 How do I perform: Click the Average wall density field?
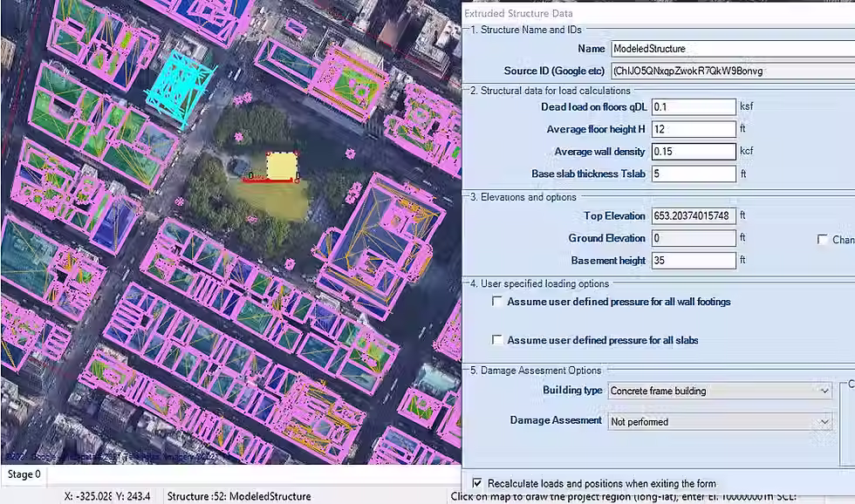coord(694,152)
